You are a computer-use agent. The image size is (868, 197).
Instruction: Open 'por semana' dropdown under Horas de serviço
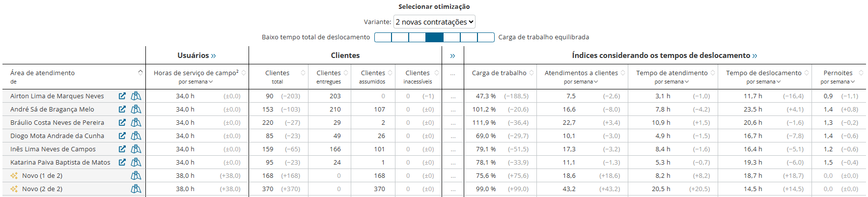pos(196,82)
